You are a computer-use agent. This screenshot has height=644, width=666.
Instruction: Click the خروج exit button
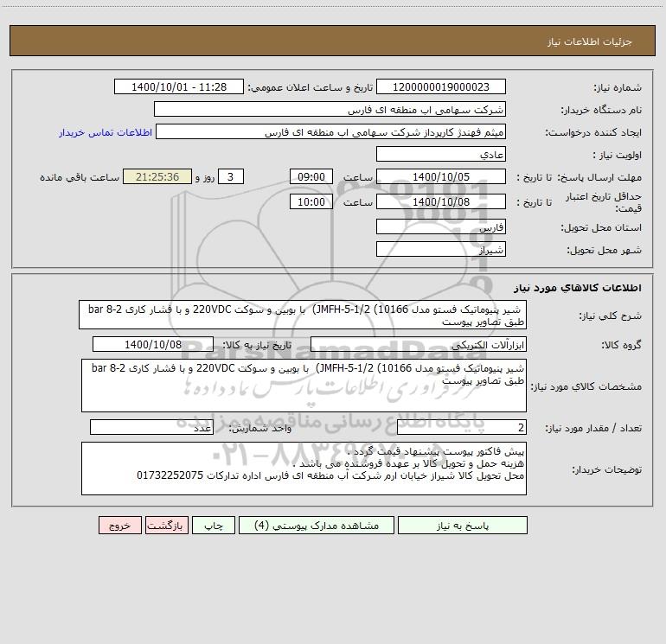coord(119,526)
